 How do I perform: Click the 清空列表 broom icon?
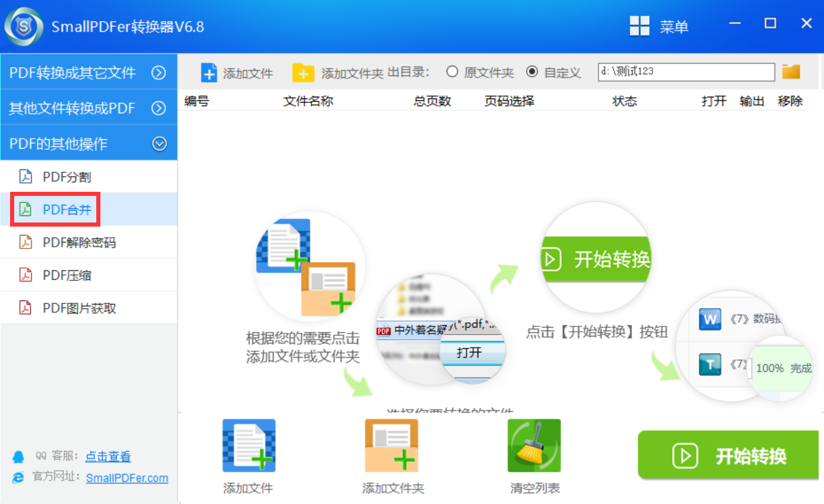click(534, 446)
